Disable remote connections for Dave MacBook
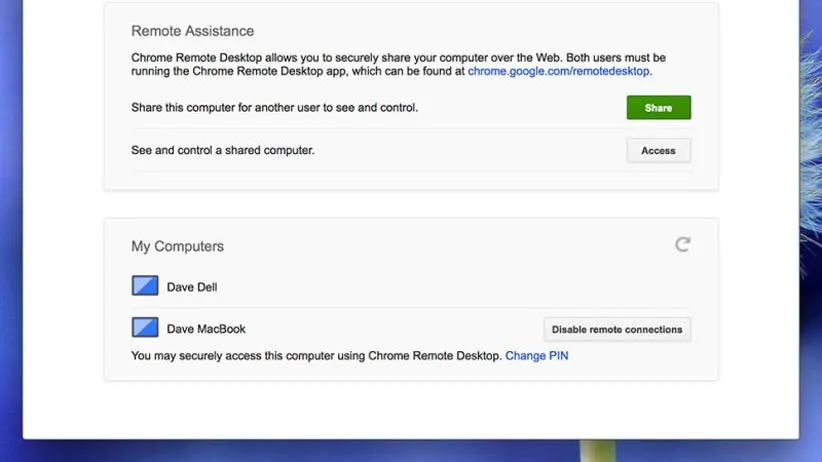The width and height of the screenshot is (822, 462). coord(617,329)
